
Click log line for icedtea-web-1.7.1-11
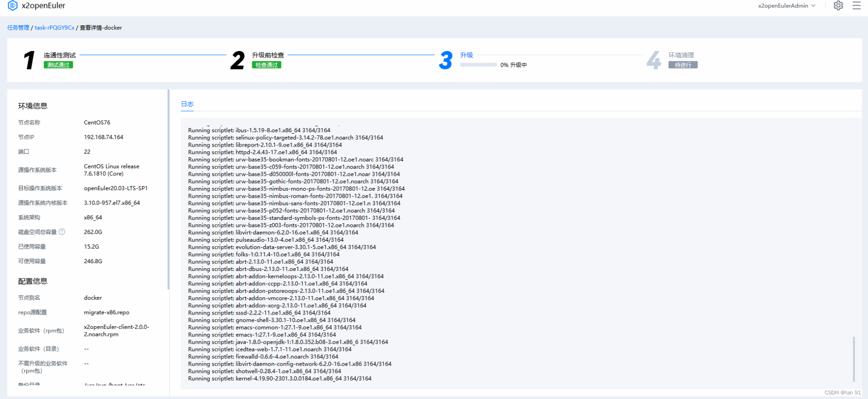(270, 349)
